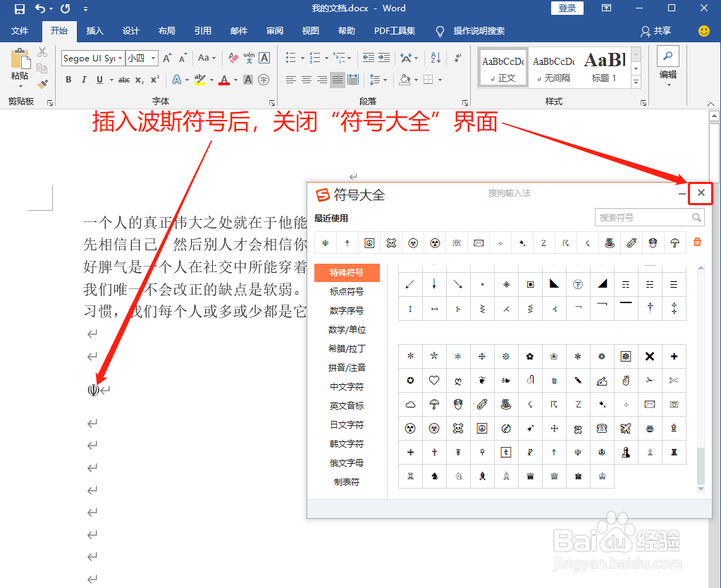Click the Redo/Repeat icon
Image resolution: width=721 pixels, height=588 pixels.
[x=66, y=8]
